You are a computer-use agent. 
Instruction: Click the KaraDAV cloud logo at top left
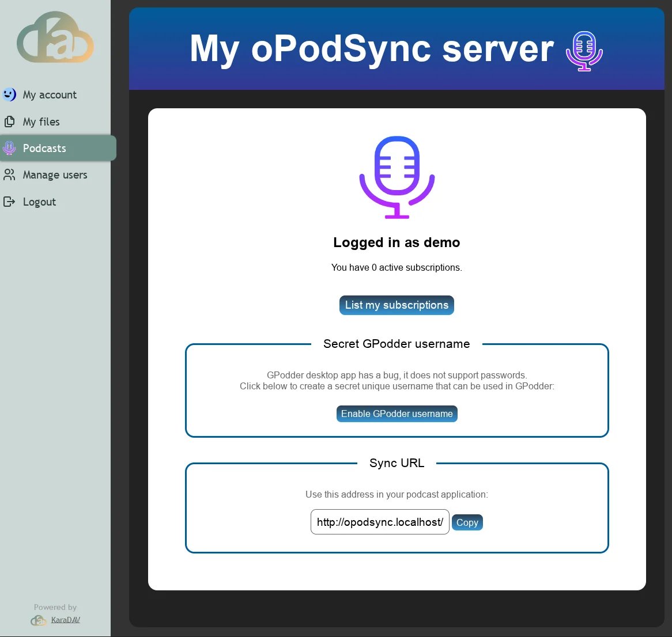(x=55, y=37)
